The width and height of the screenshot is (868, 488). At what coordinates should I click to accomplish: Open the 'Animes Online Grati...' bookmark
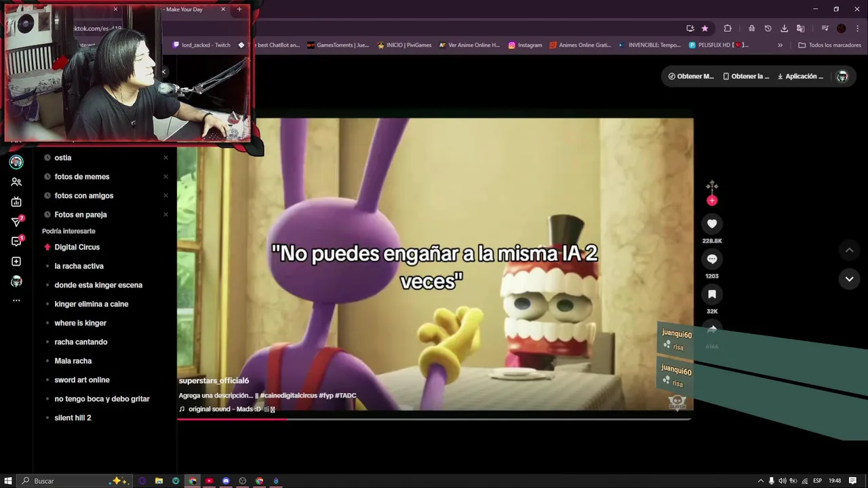pos(580,45)
